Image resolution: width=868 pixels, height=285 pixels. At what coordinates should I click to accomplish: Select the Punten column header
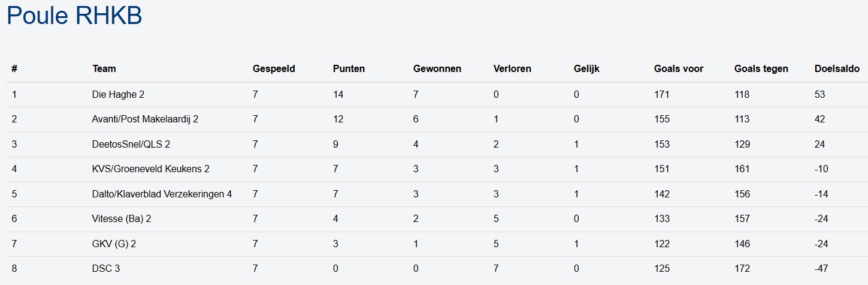click(349, 68)
